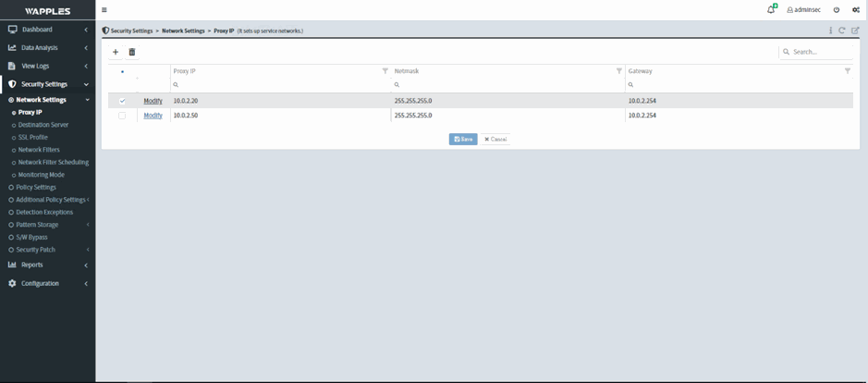Expand the Pattern Storage chevron
This screenshot has height=383, width=868.
(88, 225)
